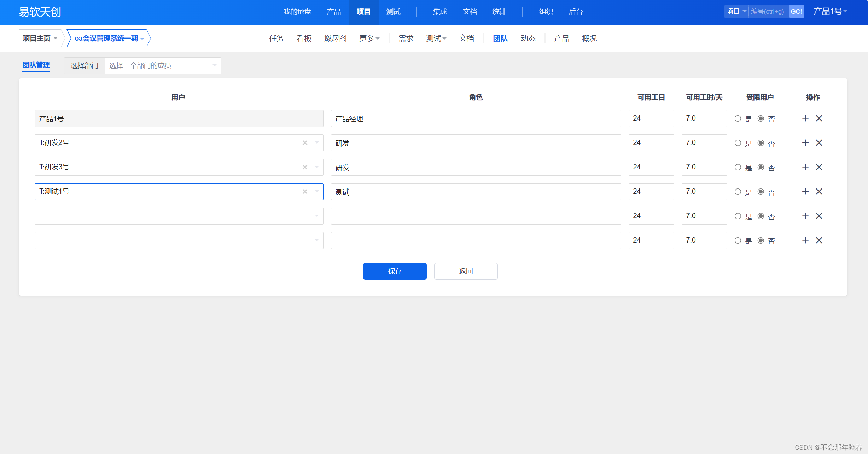Remove the T:测试1号 row with the X icon
This screenshot has width=868, height=454.
pos(819,192)
